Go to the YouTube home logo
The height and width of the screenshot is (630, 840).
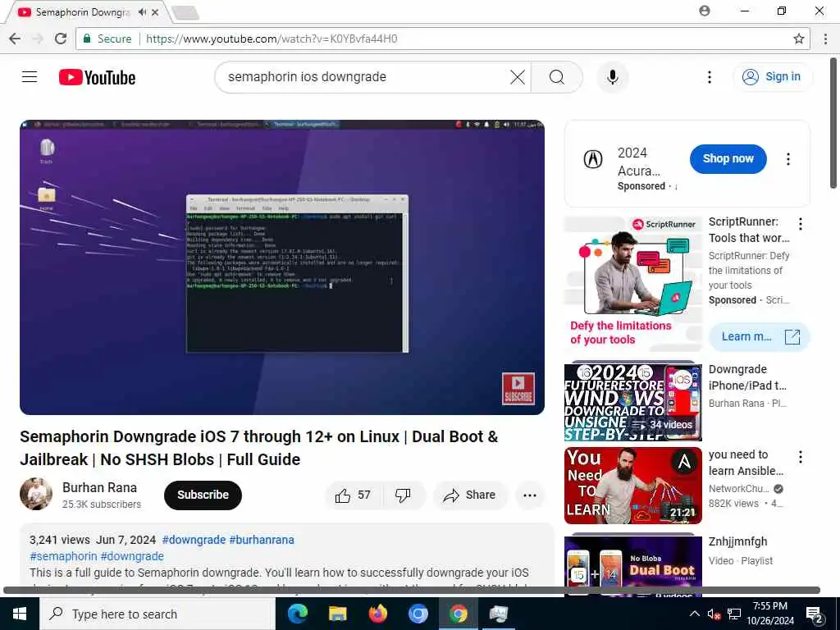coord(97,78)
